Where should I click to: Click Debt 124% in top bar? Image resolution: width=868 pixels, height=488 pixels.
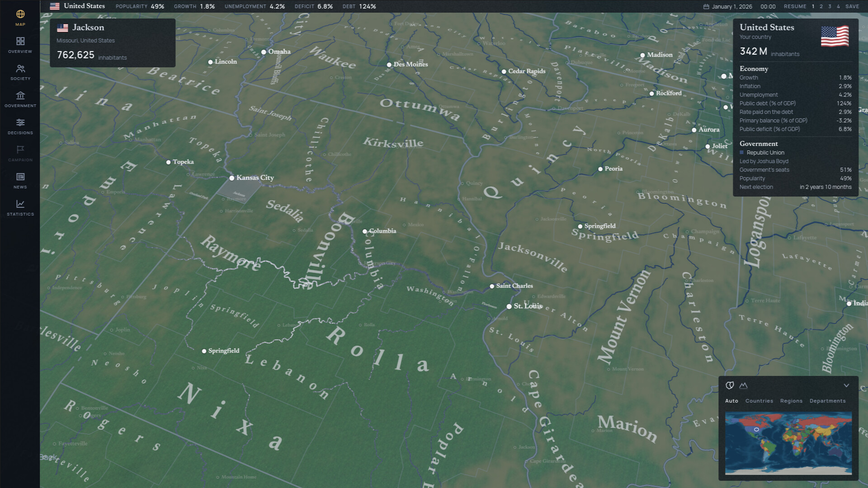[359, 6]
